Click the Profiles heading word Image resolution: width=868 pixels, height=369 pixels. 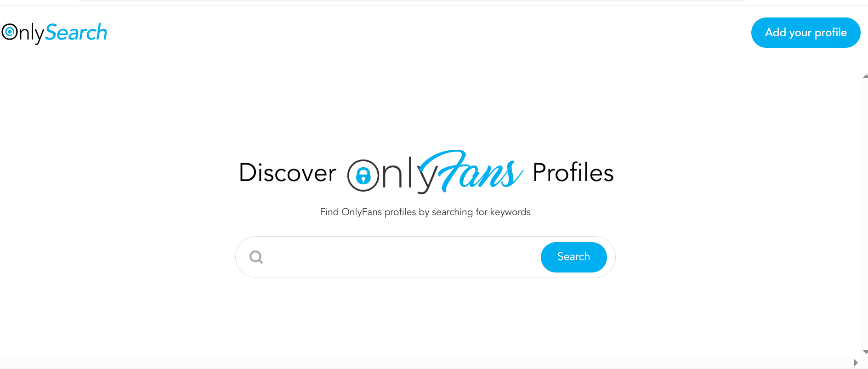point(573,173)
